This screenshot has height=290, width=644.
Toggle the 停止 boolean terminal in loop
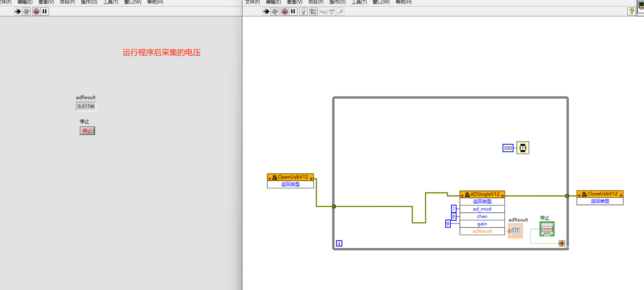547,229
